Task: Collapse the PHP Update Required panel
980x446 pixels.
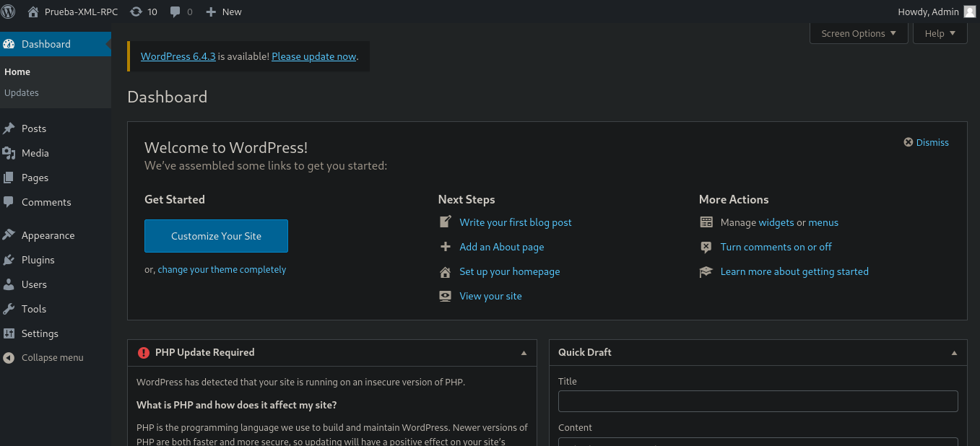Action: [x=524, y=353]
